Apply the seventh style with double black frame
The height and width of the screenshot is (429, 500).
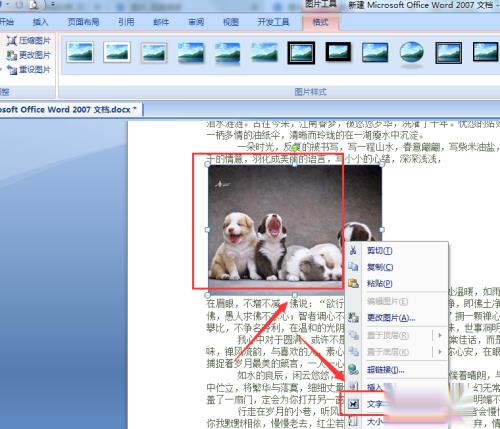[301, 53]
